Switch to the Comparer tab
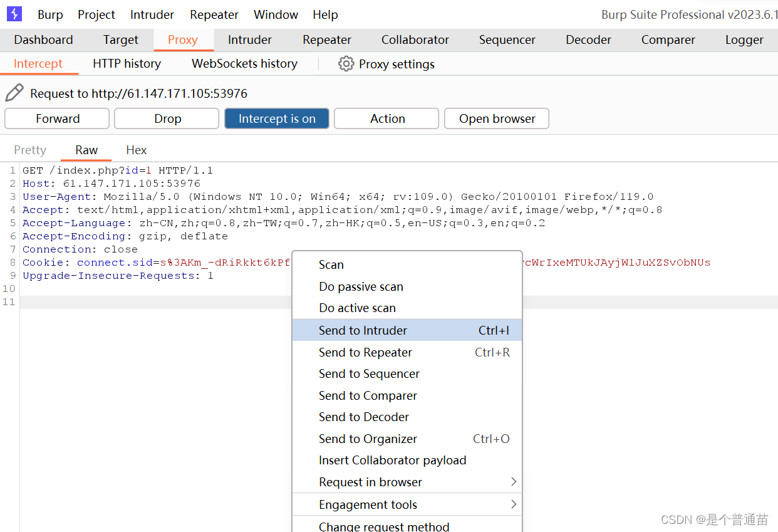The width and height of the screenshot is (778, 532). coord(668,39)
